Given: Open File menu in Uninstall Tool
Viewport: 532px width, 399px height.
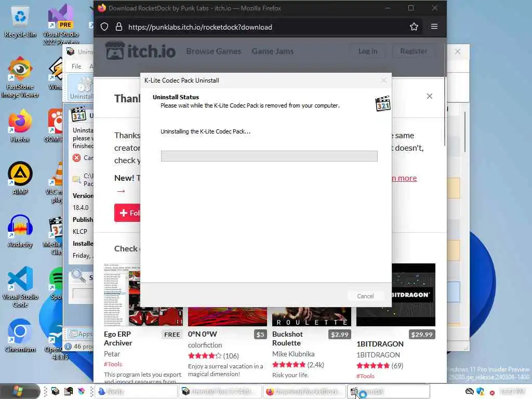Looking at the screenshot, I should [76, 66].
